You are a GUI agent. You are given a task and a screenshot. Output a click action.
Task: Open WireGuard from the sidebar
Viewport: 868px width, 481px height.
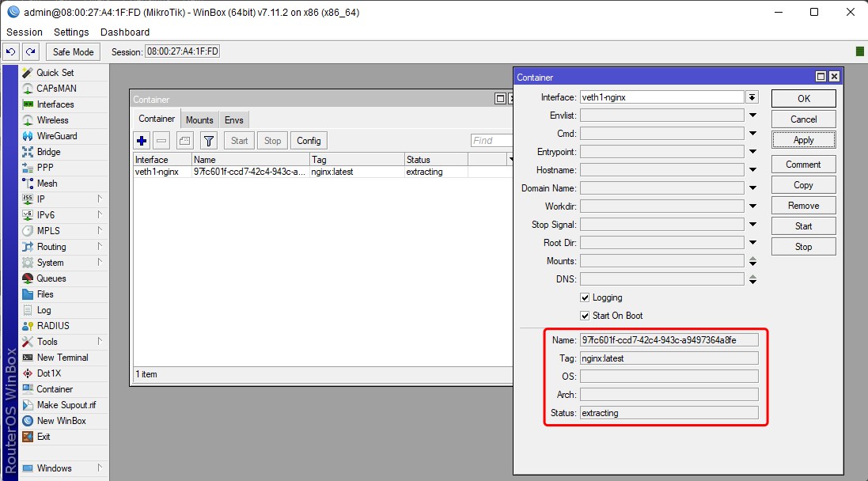56,136
